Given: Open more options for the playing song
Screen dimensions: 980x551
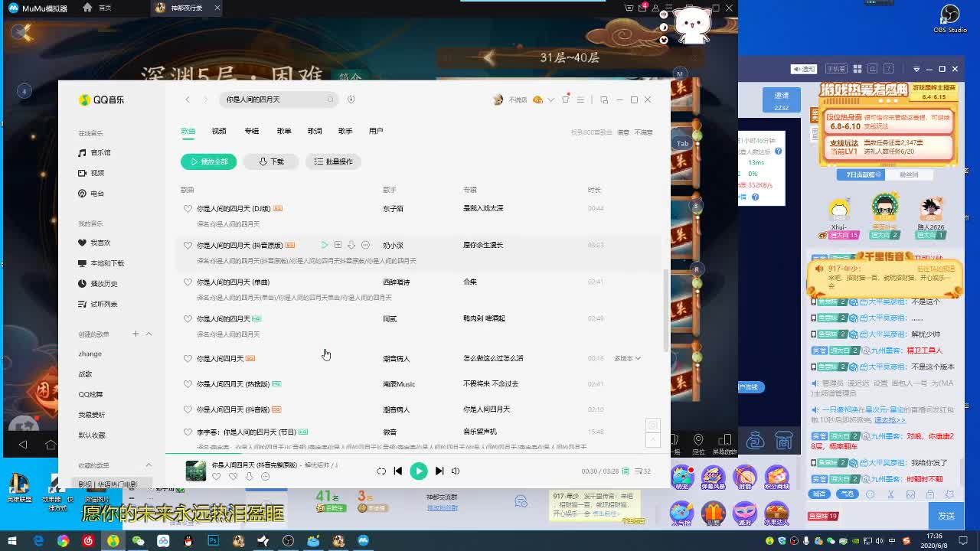Looking at the screenshot, I should click(x=265, y=477).
